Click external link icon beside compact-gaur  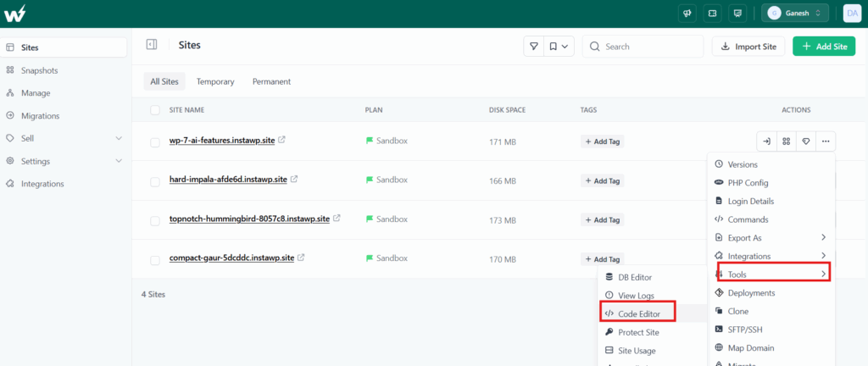pyautogui.click(x=301, y=257)
